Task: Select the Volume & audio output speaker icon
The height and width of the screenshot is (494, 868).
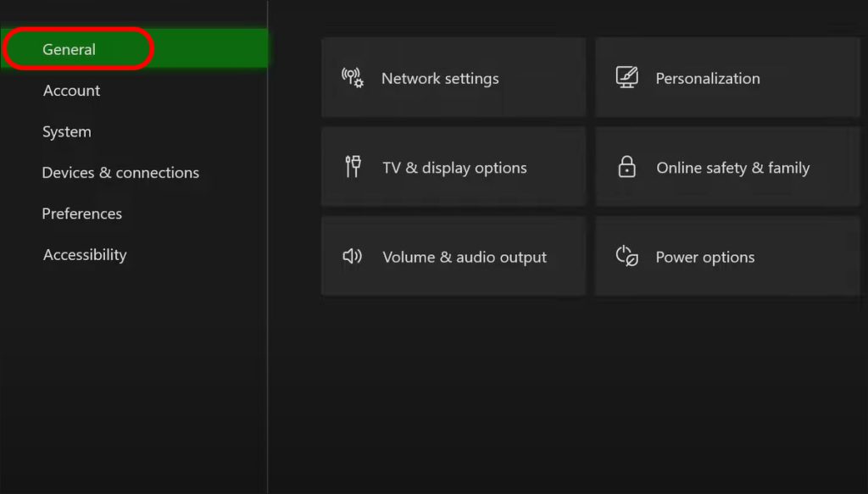Action: pos(353,256)
